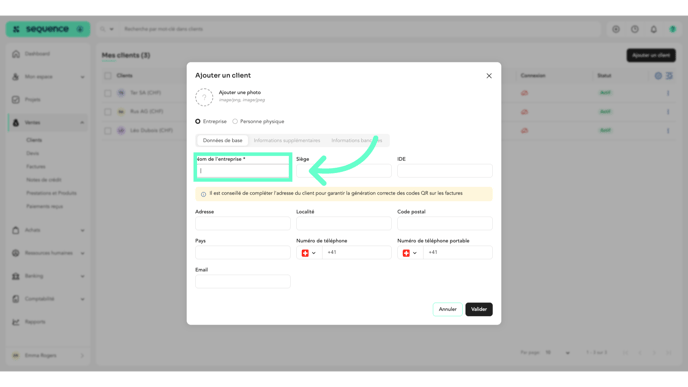Click the plus icon in top bar
The height and width of the screenshot is (387, 688).
click(616, 29)
